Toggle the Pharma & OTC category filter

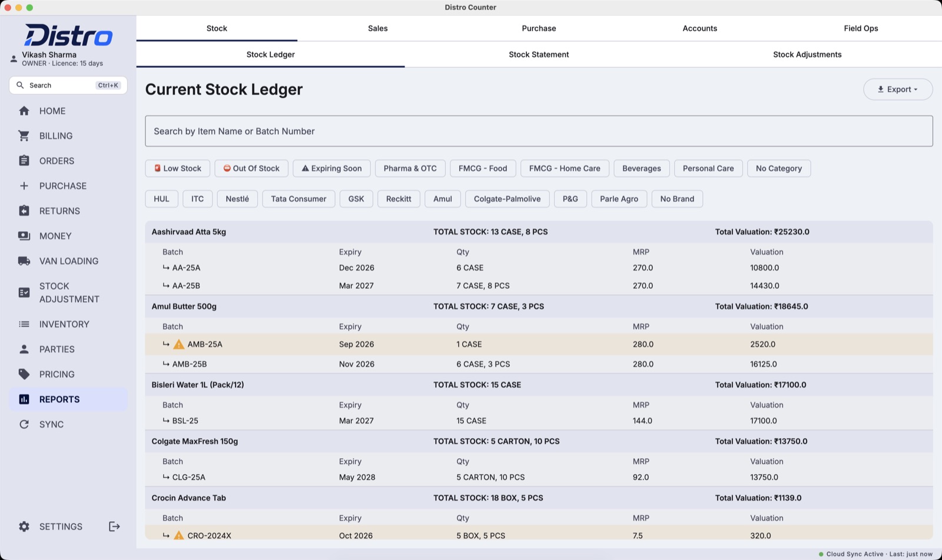click(x=410, y=168)
